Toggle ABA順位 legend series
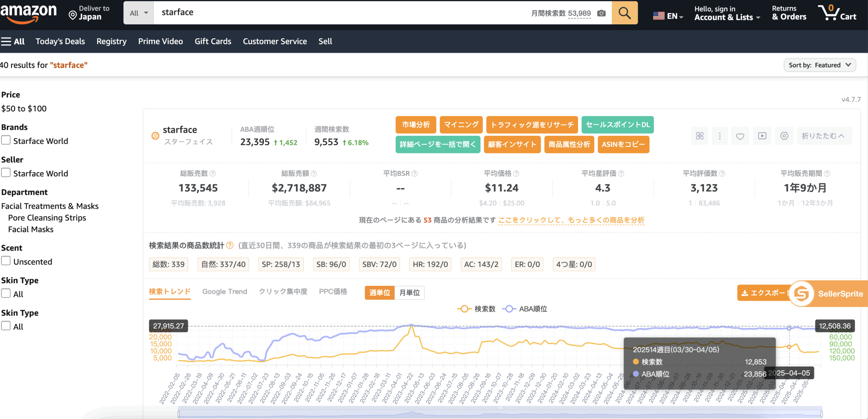The height and width of the screenshot is (419, 868). pos(525,309)
